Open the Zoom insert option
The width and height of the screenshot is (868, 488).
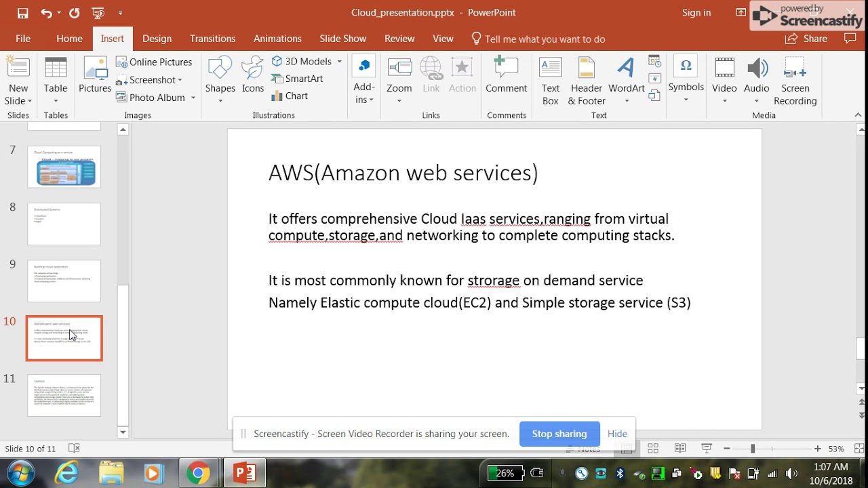[x=399, y=81]
